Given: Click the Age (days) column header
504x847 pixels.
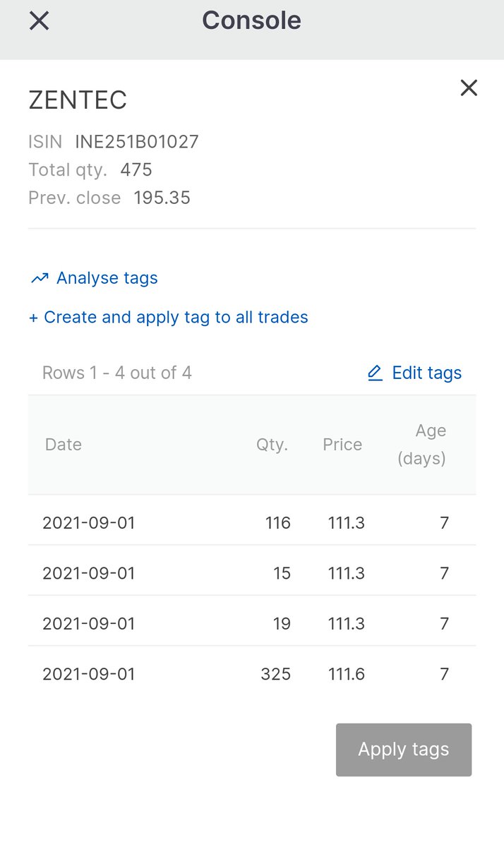Looking at the screenshot, I should 422,445.
